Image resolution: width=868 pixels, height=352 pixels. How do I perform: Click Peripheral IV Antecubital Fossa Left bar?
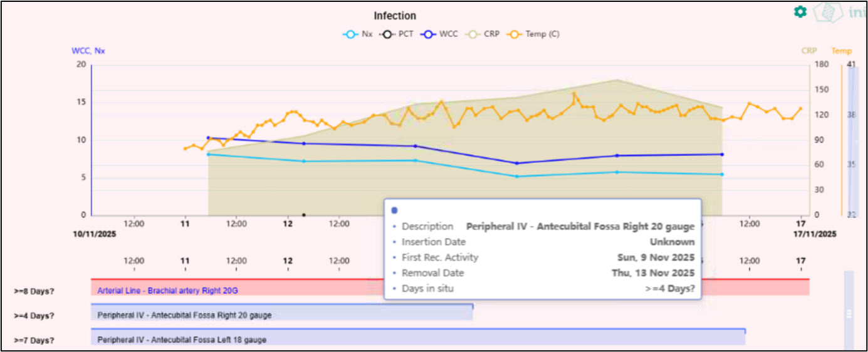[417, 337]
